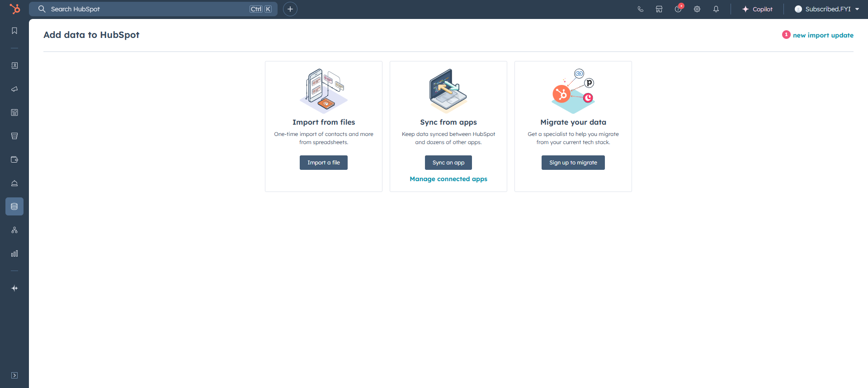Open the CRM contacts sidebar icon
The height and width of the screenshot is (388, 868).
click(14, 65)
